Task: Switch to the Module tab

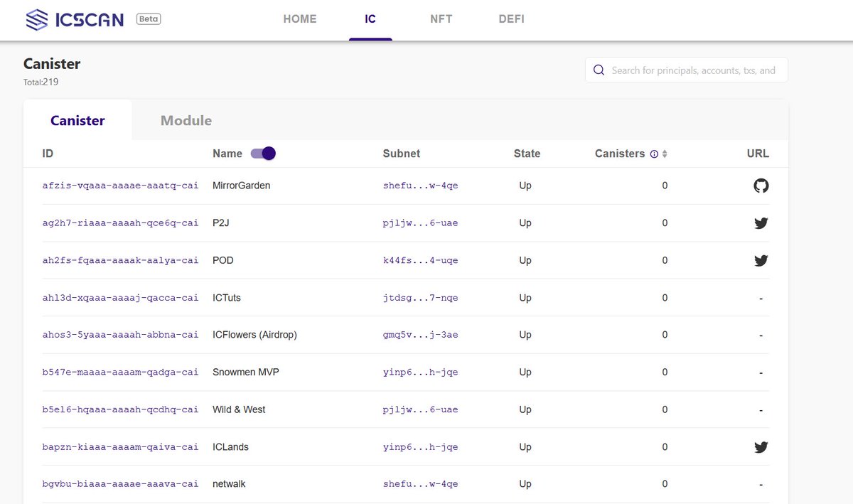Action: pos(186,121)
